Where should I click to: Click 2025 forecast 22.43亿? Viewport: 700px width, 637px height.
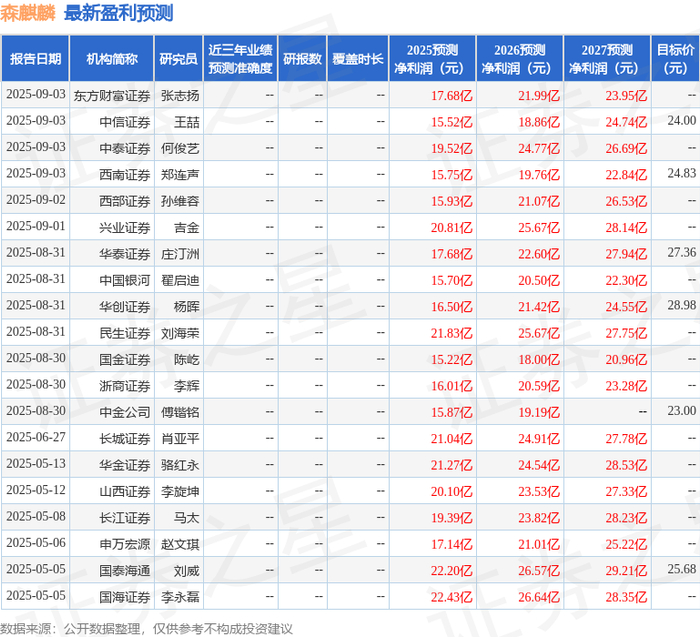click(x=451, y=597)
